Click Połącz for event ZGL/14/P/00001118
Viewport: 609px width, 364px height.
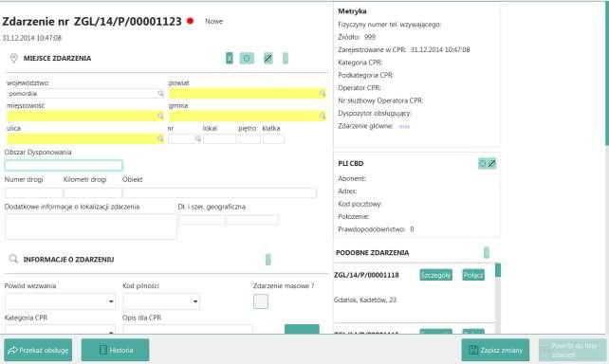pyautogui.click(x=473, y=275)
